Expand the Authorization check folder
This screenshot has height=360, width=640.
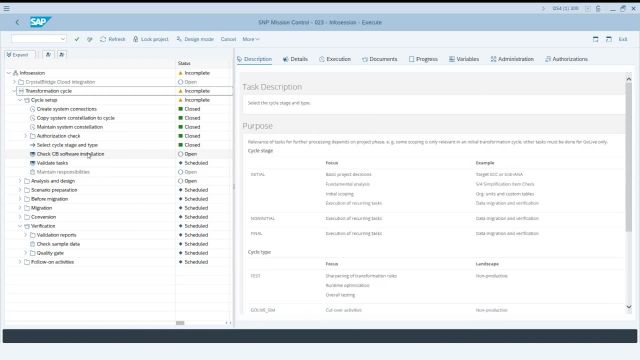click(26, 136)
